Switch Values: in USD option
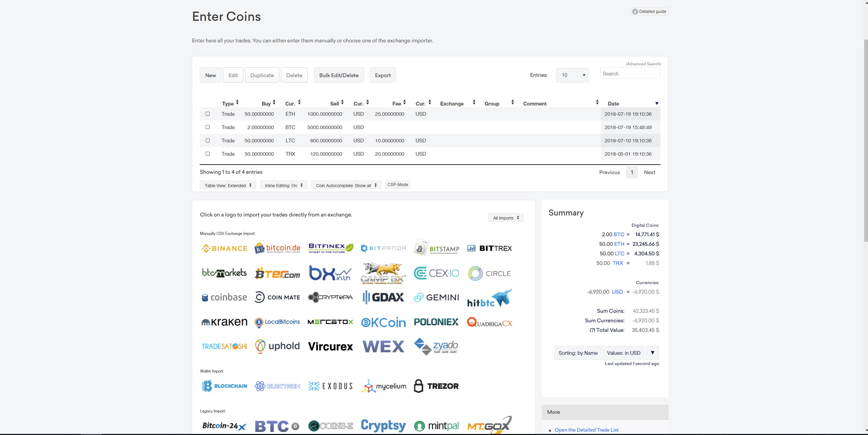Screen dimensions: 868x435 (624, 353)
